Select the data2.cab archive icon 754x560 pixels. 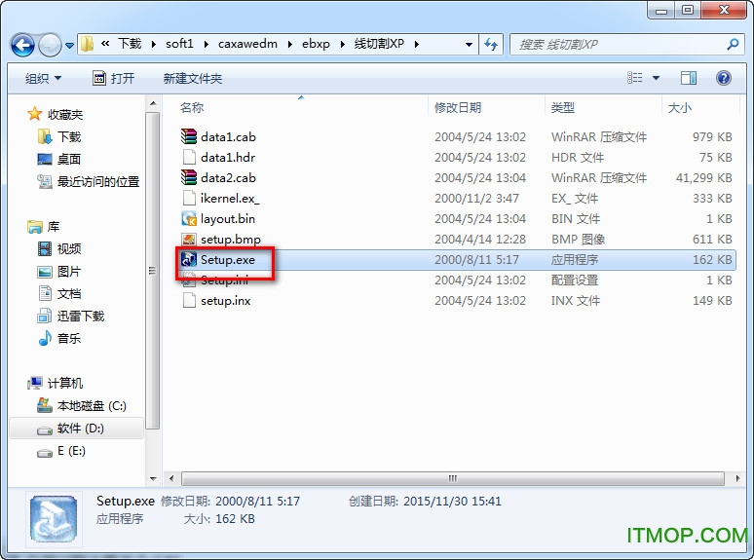pyautogui.click(x=189, y=177)
